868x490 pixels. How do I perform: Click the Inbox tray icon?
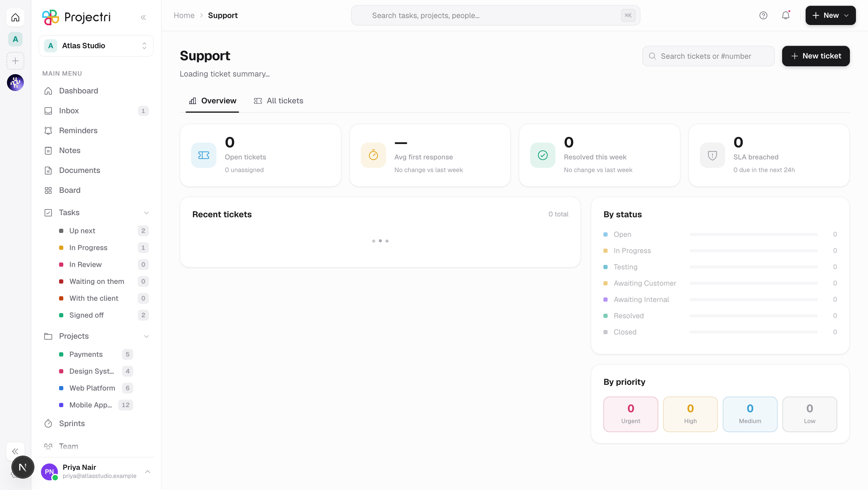(48, 111)
